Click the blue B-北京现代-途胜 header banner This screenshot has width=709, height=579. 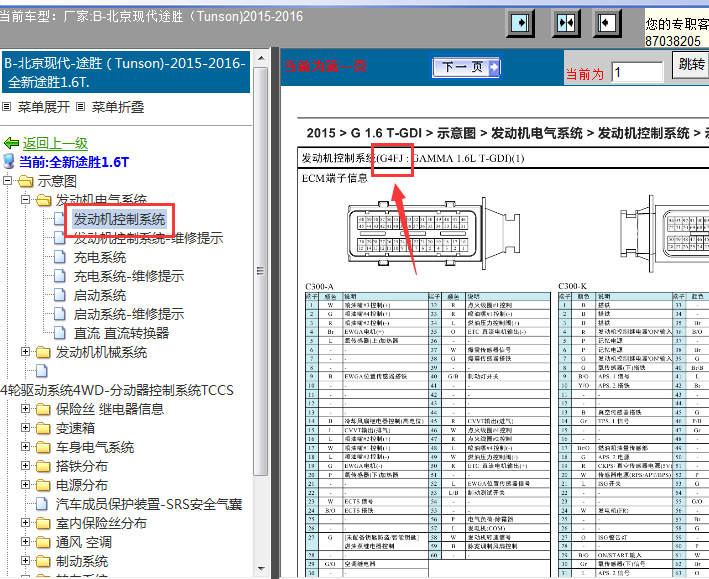[126, 72]
